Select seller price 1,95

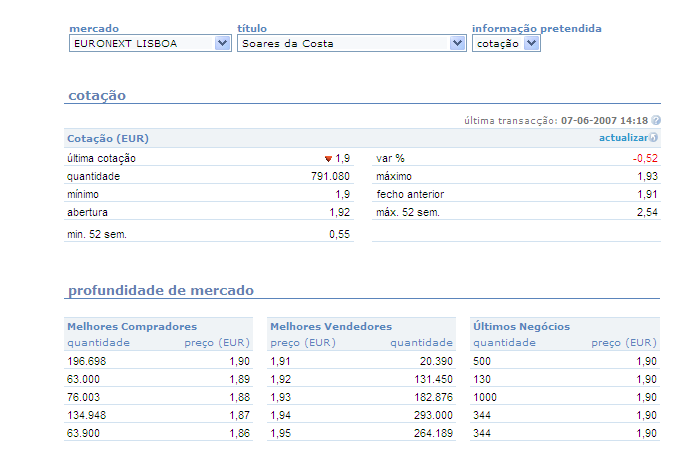click(x=281, y=433)
